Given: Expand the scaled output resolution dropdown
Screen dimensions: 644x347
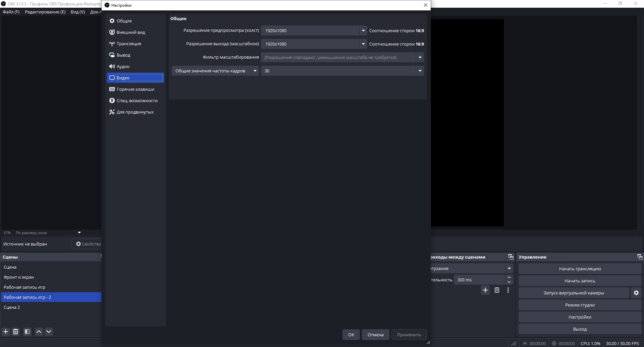Looking at the screenshot, I should point(363,44).
